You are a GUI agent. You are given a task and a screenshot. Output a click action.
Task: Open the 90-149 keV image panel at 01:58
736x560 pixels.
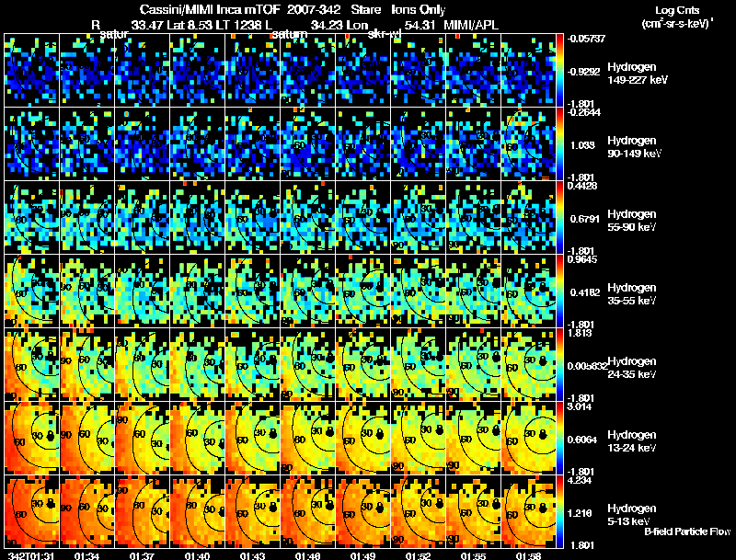[x=528, y=144]
